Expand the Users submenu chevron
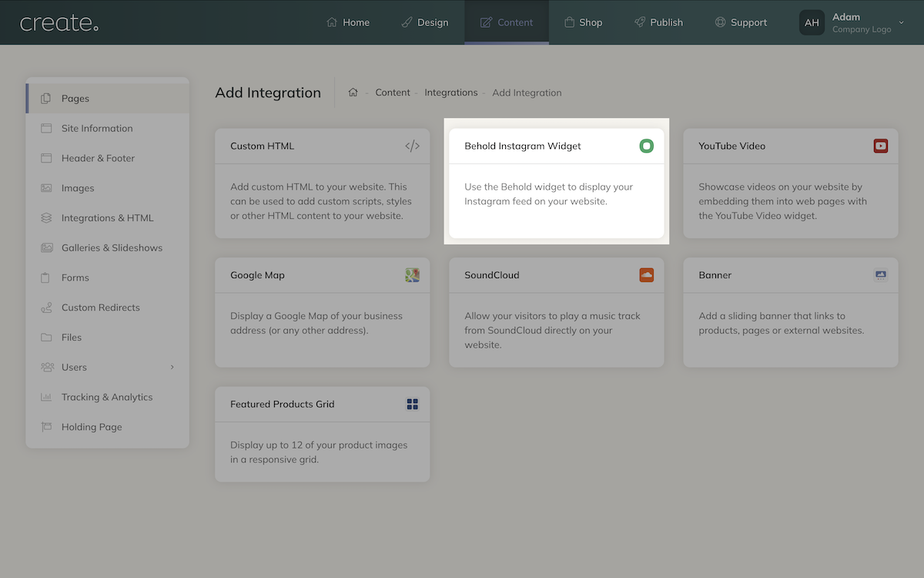The height and width of the screenshot is (578, 924). pyautogui.click(x=172, y=367)
